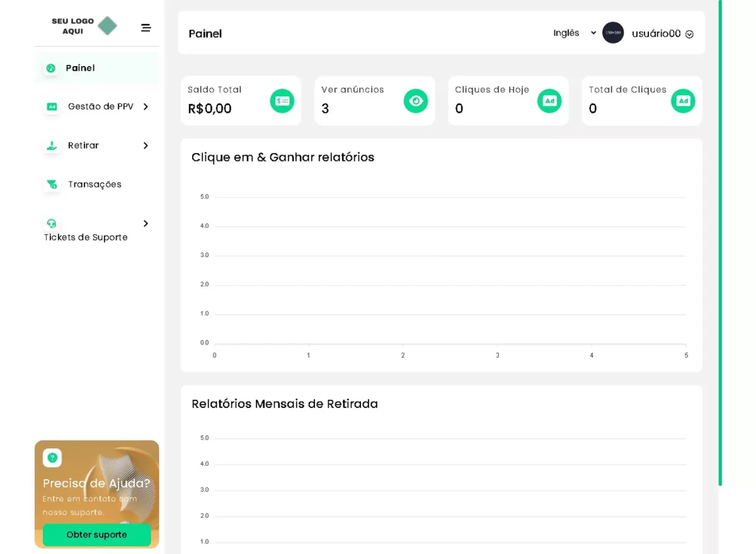Viewport: 756px width, 554px height.
Task: Click the Transações funnel icon
Action: pos(52,184)
